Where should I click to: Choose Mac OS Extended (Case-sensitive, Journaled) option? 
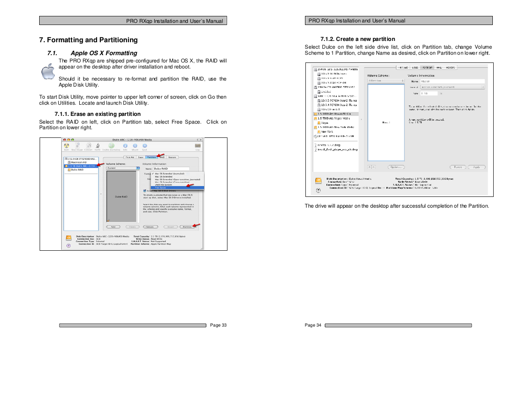[177, 180]
